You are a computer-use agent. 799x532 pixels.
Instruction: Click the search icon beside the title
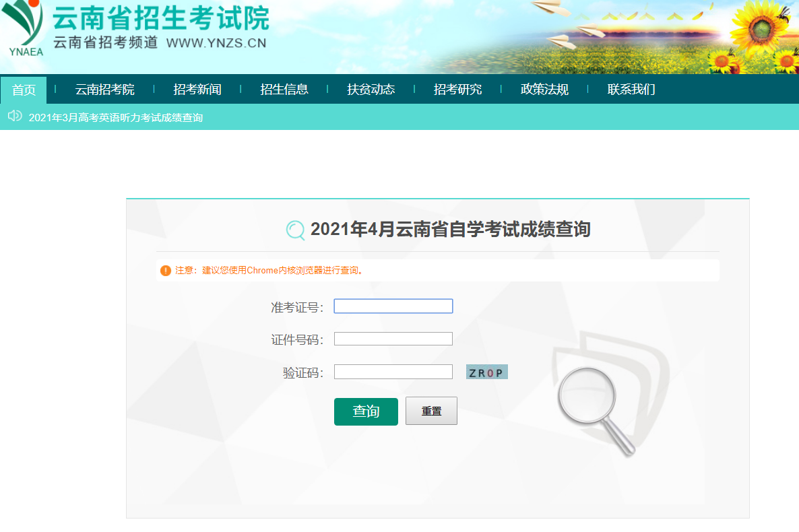(295, 230)
